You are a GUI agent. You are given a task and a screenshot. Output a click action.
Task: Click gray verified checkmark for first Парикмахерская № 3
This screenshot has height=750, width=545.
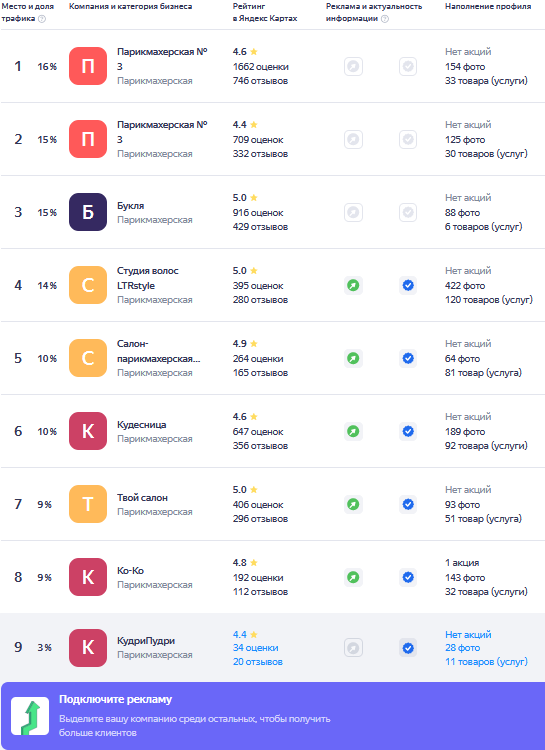coord(408,66)
